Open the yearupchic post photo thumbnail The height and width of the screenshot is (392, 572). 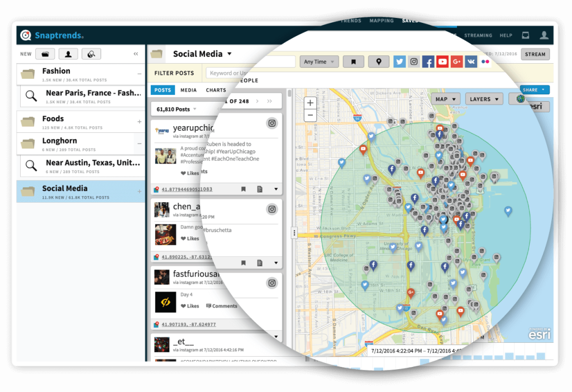coord(165,156)
